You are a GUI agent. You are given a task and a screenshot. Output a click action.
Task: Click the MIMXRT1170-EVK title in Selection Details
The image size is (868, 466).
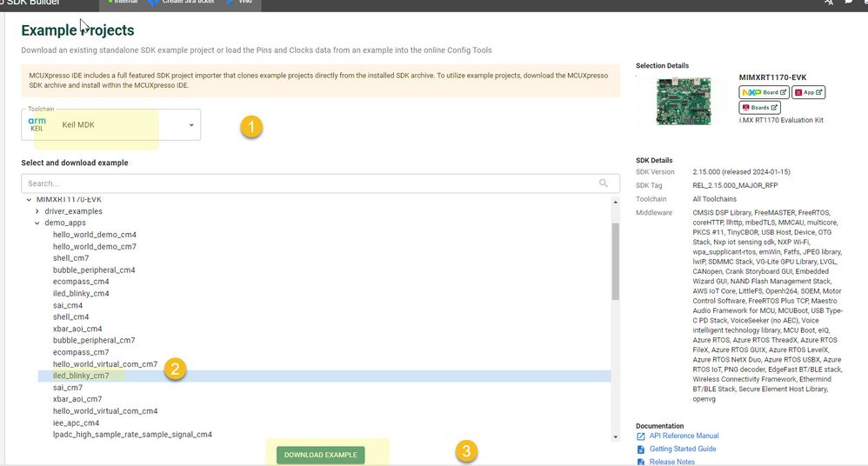(x=772, y=77)
